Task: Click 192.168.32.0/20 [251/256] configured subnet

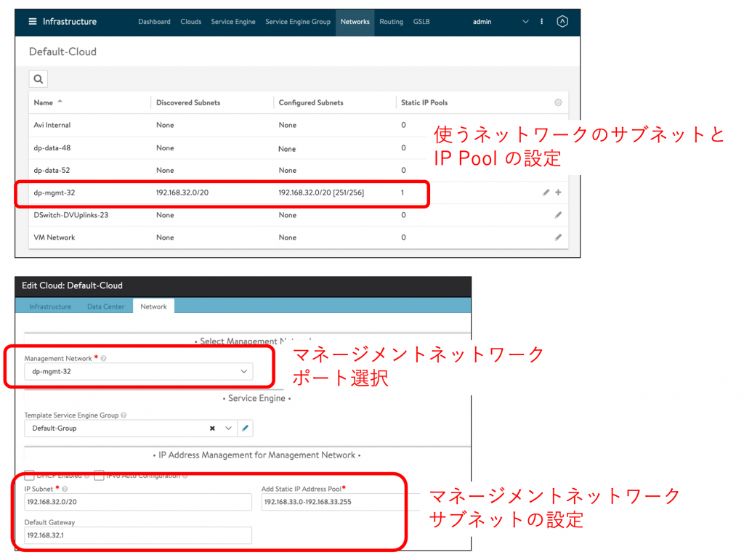Action: tap(321, 192)
